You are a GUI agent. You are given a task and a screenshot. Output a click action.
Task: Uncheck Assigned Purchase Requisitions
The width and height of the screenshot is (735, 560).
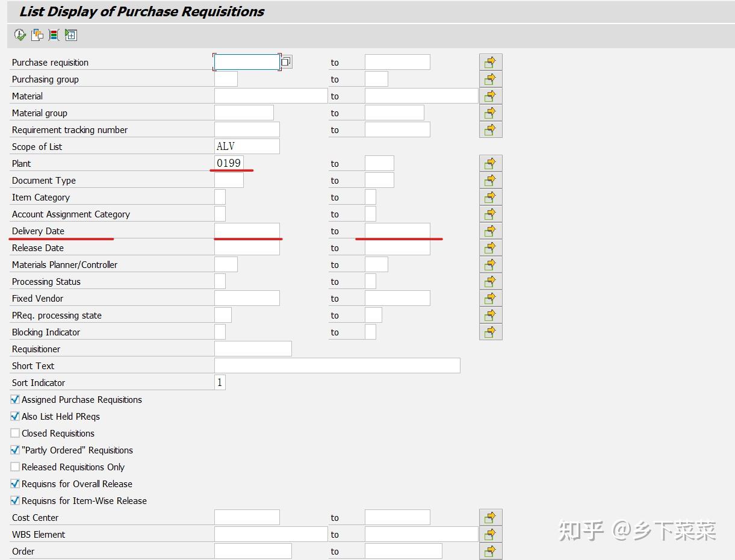pyautogui.click(x=15, y=399)
